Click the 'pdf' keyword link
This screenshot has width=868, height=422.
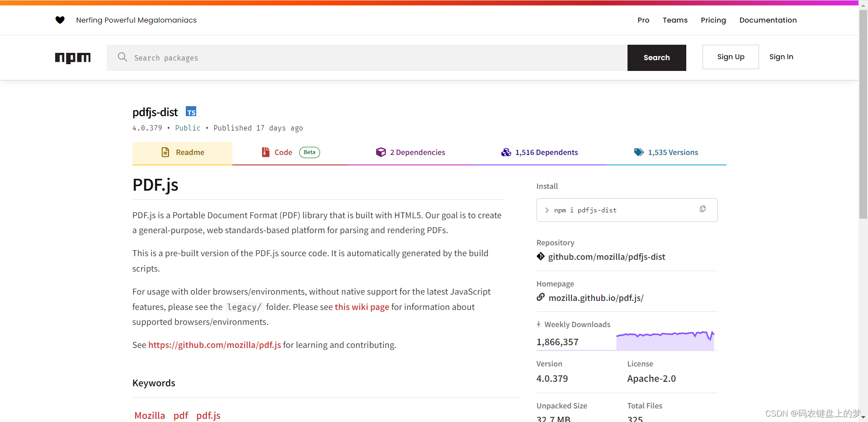click(180, 416)
